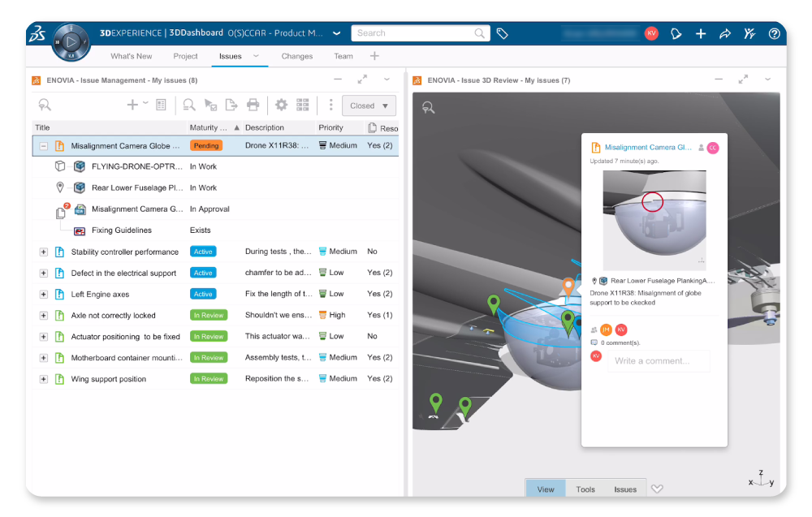Expand the Motherboard container mounting row

coord(44,358)
